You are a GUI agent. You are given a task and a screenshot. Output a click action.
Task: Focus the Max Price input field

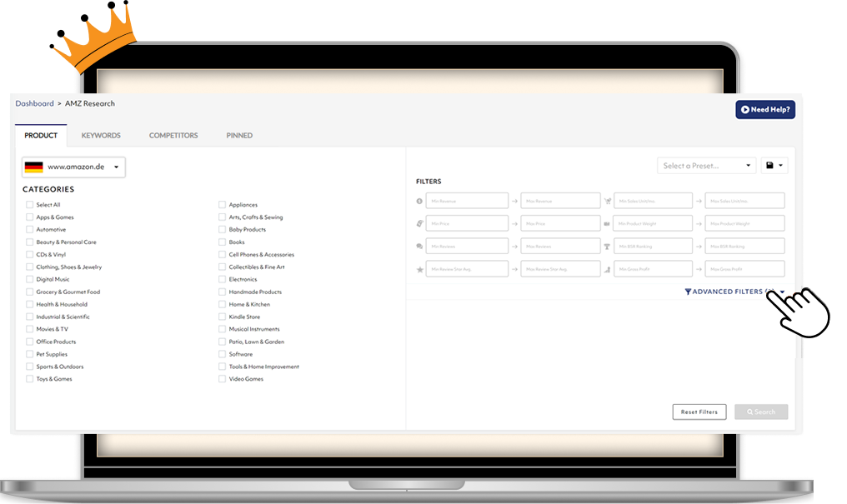(560, 223)
